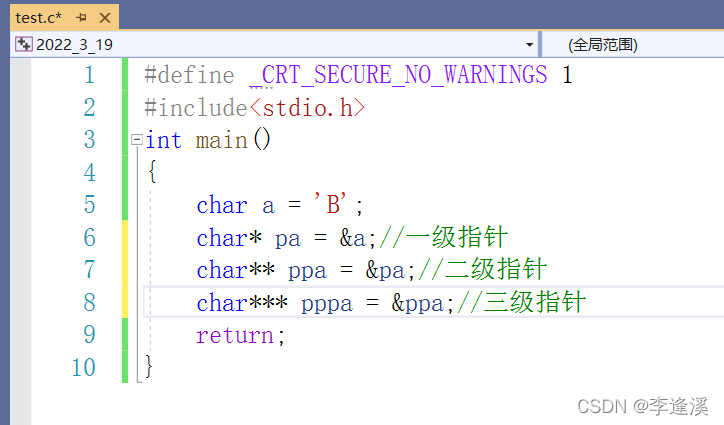Click 'char' keyword on line 5

pos(222,205)
